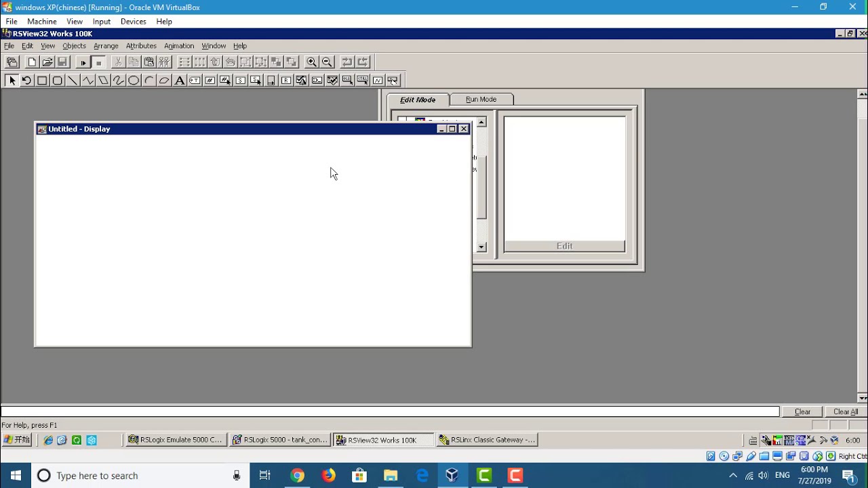Click Windows search box Type here to search
Viewport: 868px width, 488px height.
coord(139,476)
